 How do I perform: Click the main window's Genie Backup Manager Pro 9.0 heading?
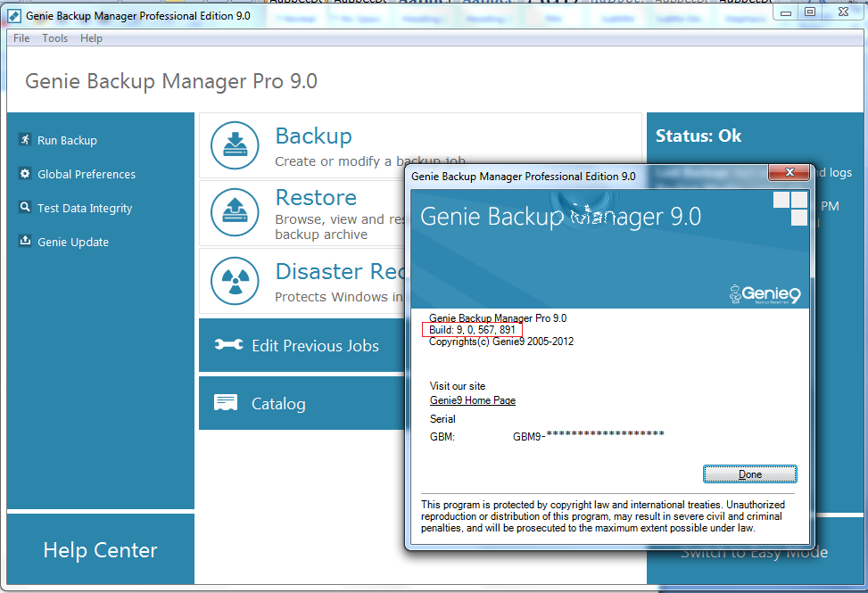click(171, 81)
